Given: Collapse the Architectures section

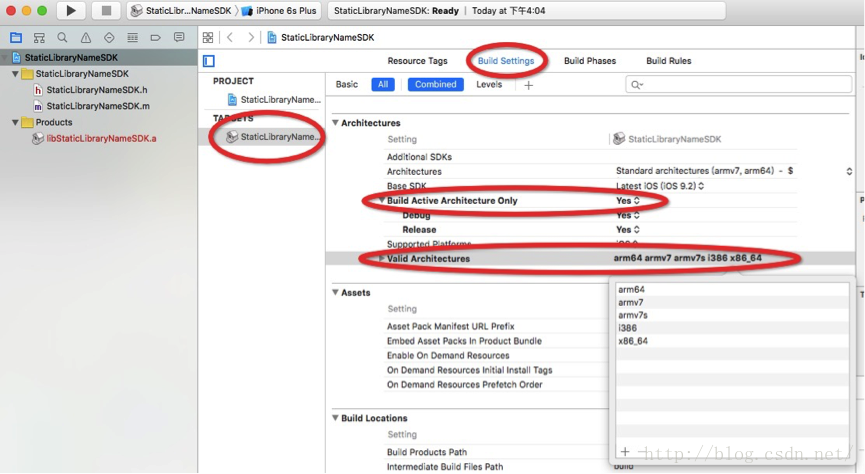Looking at the screenshot, I should point(335,123).
